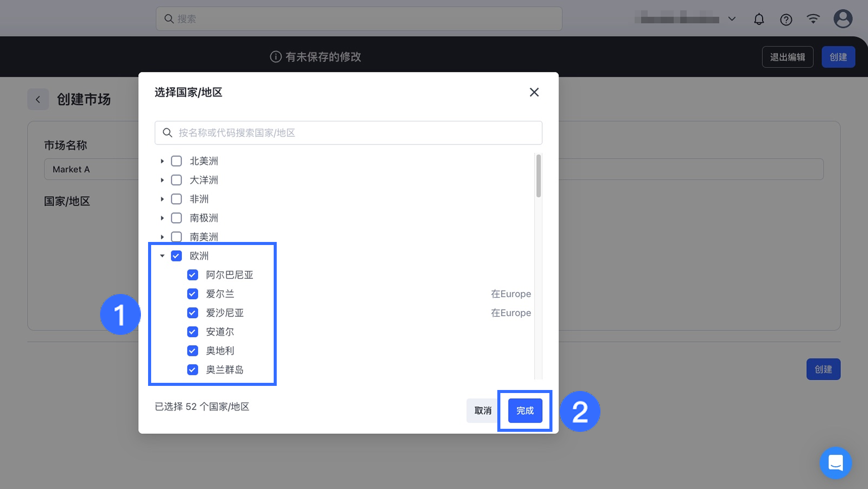Expand the 南极洲 tree node
868x489 pixels.
click(162, 218)
